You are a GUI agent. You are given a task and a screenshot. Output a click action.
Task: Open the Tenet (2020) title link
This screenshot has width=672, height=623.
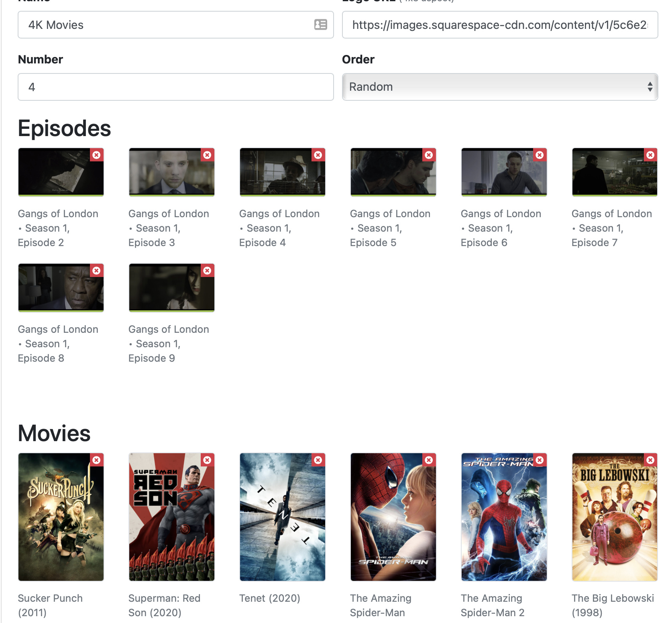pos(269,598)
